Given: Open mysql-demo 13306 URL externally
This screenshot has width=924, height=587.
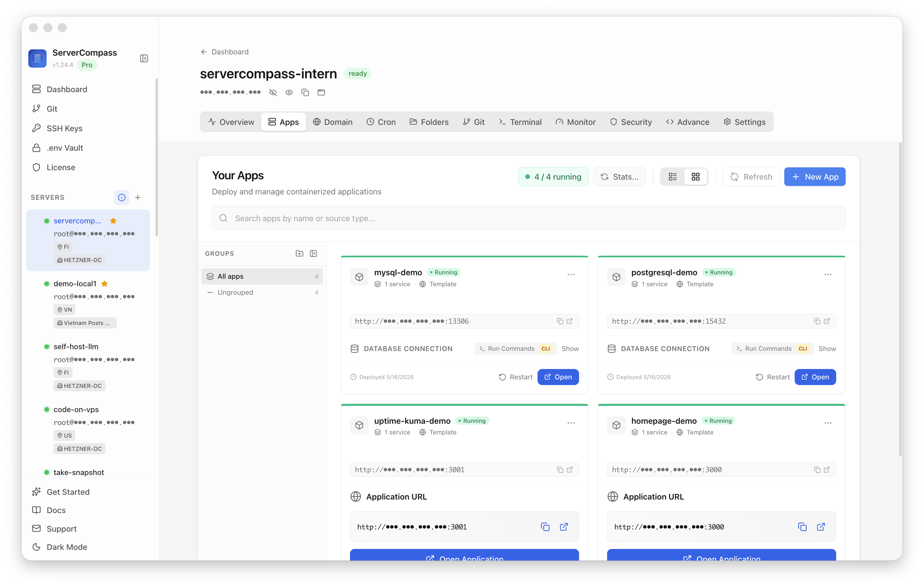Looking at the screenshot, I should pos(569,321).
